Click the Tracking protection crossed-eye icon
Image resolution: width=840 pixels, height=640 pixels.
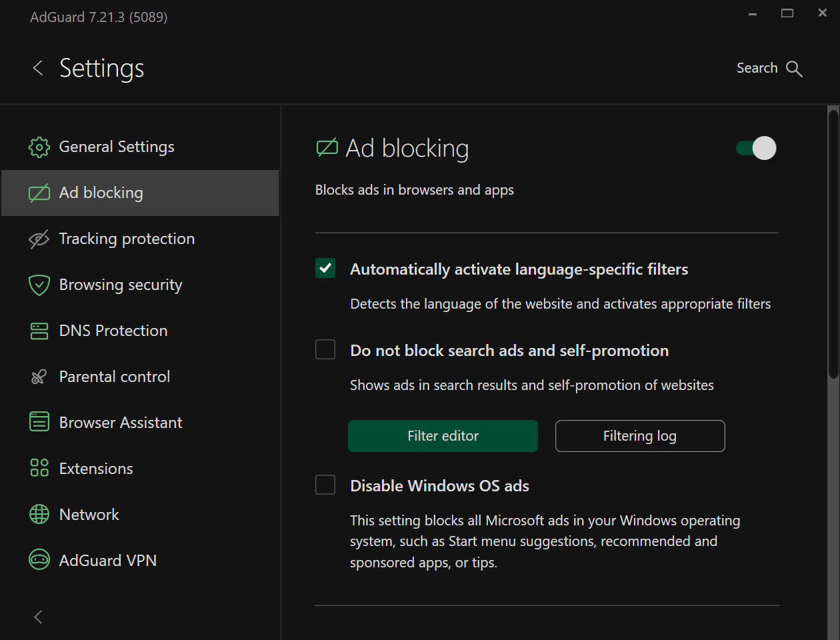39,239
